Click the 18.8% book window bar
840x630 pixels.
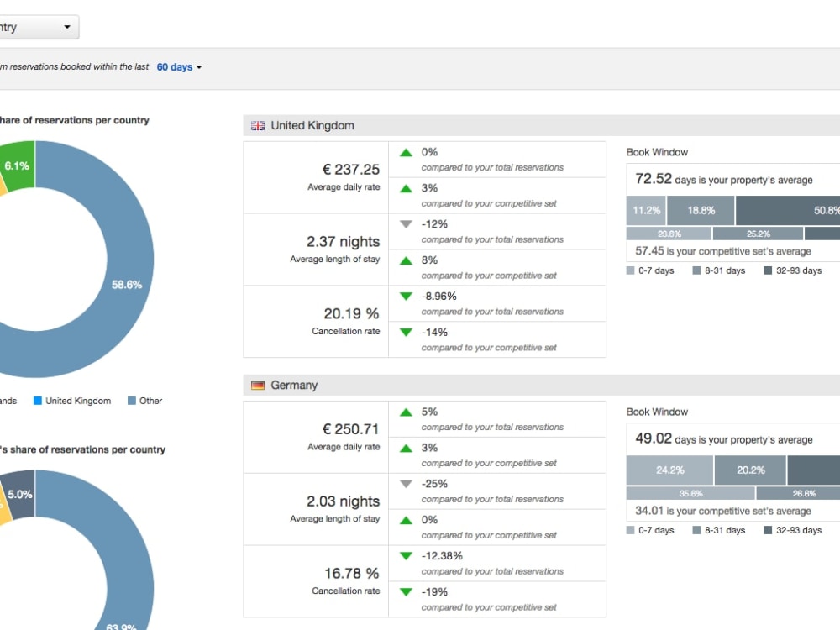pyautogui.click(x=701, y=211)
